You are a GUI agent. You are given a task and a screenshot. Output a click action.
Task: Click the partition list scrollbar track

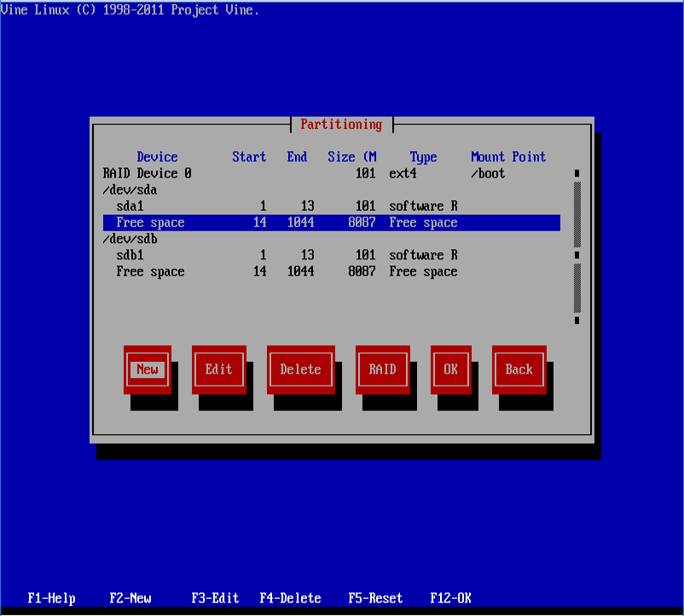(x=577, y=247)
